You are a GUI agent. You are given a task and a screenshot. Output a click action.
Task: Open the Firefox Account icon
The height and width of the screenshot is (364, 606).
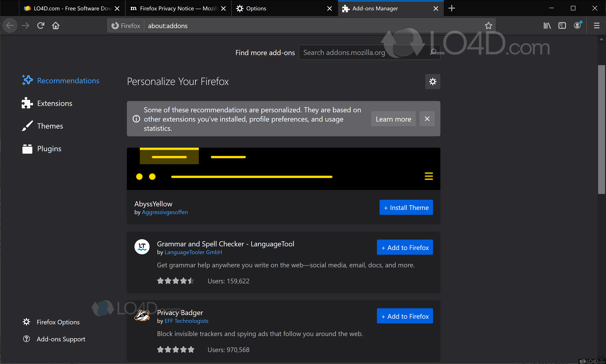pos(577,25)
